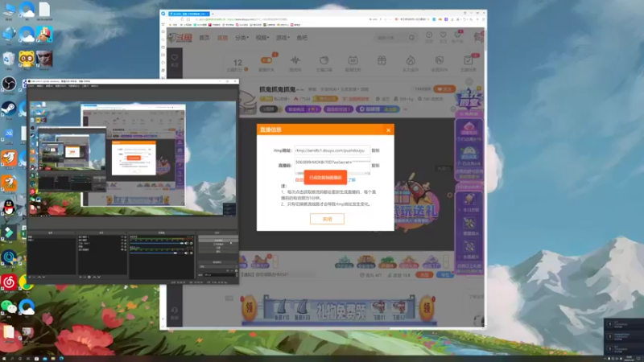
Task: Open the 全民乐PK icon
Action: (x=439, y=61)
